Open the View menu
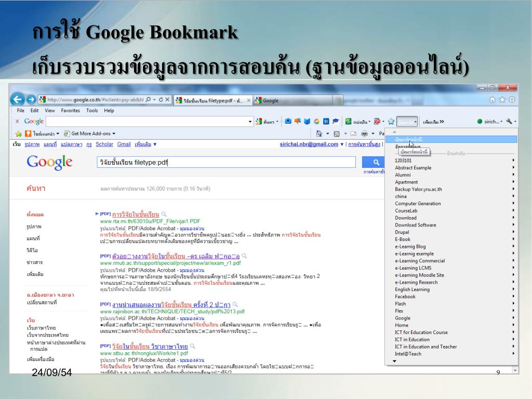This screenshot has width=532, height=399. coord(49,111)
